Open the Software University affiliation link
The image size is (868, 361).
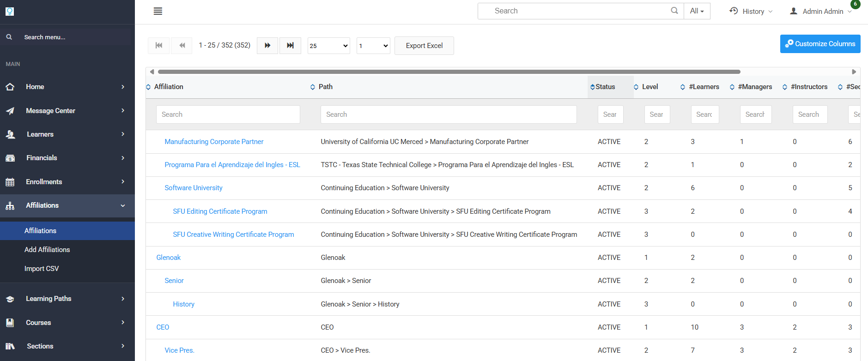(x=194, y=188)
